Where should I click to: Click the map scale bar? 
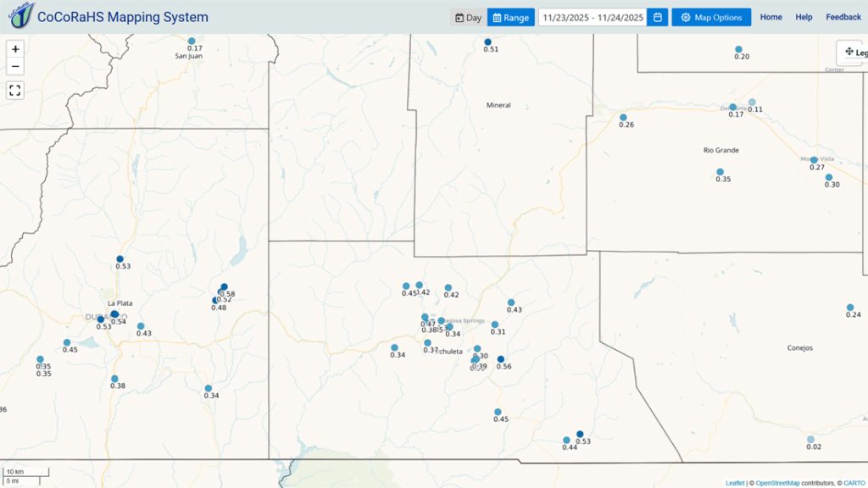26,476
